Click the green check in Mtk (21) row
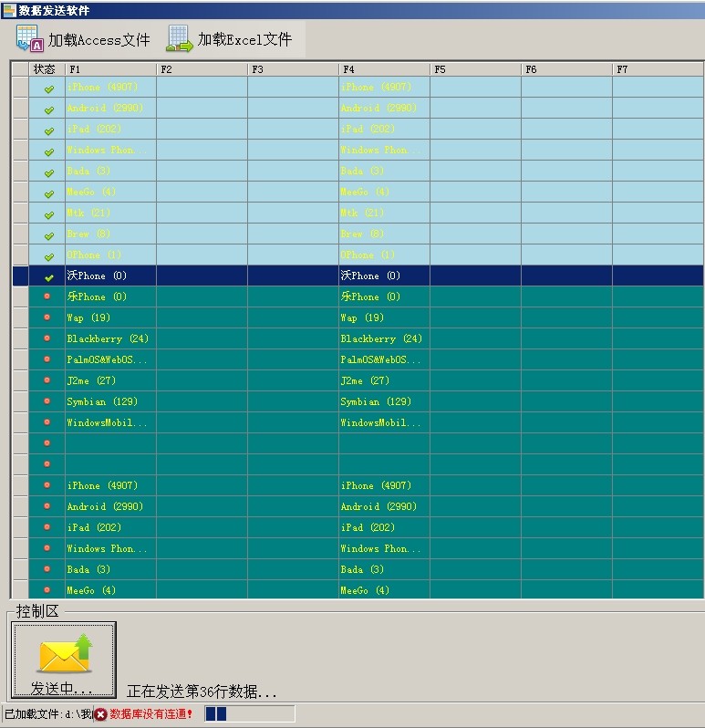705x728 pixels. 48,215
